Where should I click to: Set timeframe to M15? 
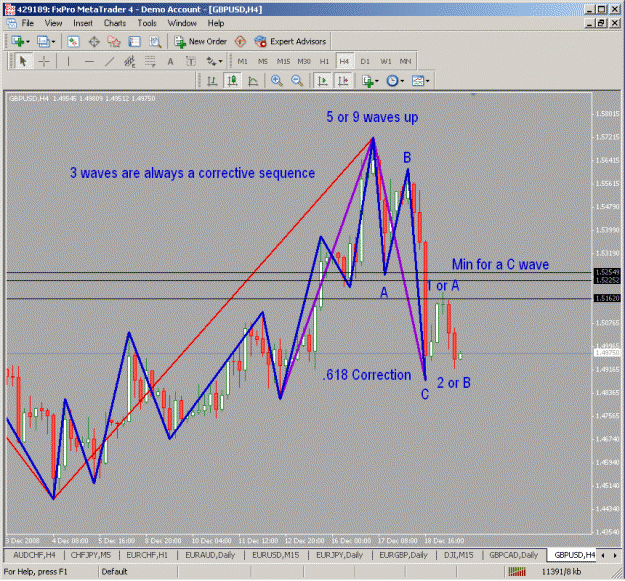coord(283,61)
